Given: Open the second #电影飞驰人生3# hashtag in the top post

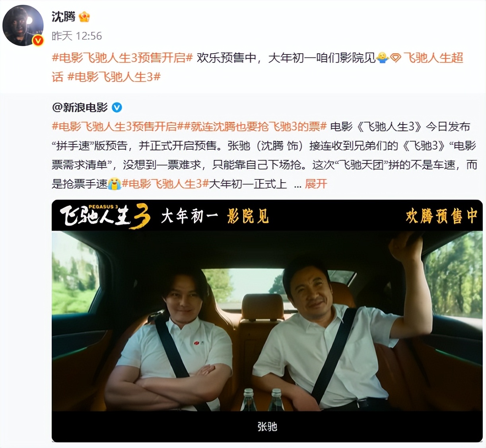Looking at the screenshot, I should coord(114,77).
